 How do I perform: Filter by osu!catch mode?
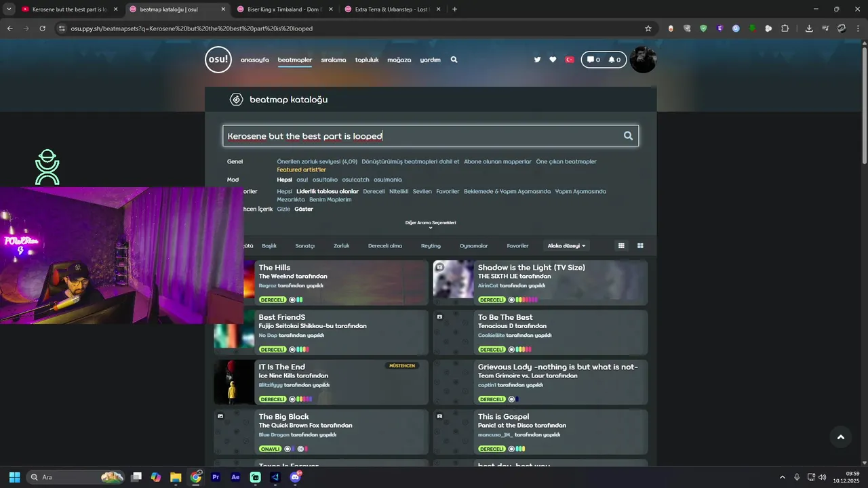point(355,180)
